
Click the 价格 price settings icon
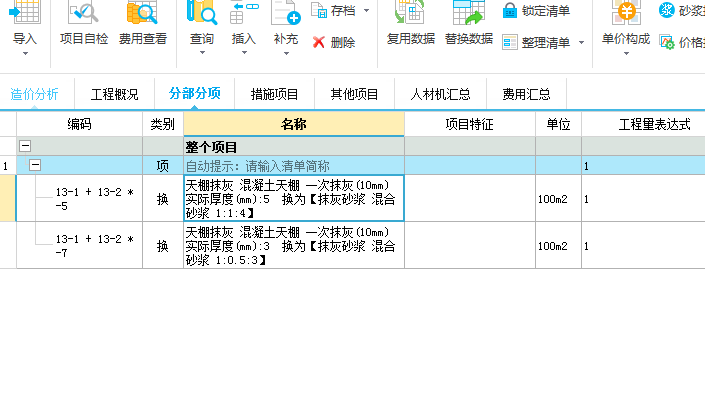pos(667,43)
